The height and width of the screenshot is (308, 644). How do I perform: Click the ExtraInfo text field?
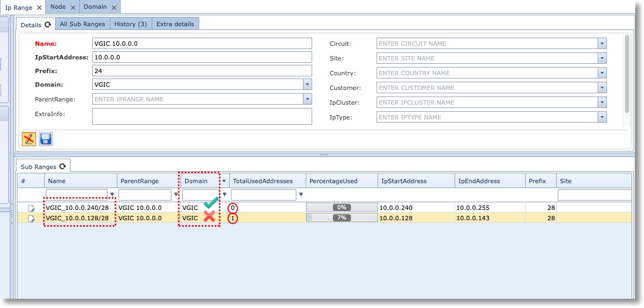click(202, 116)
